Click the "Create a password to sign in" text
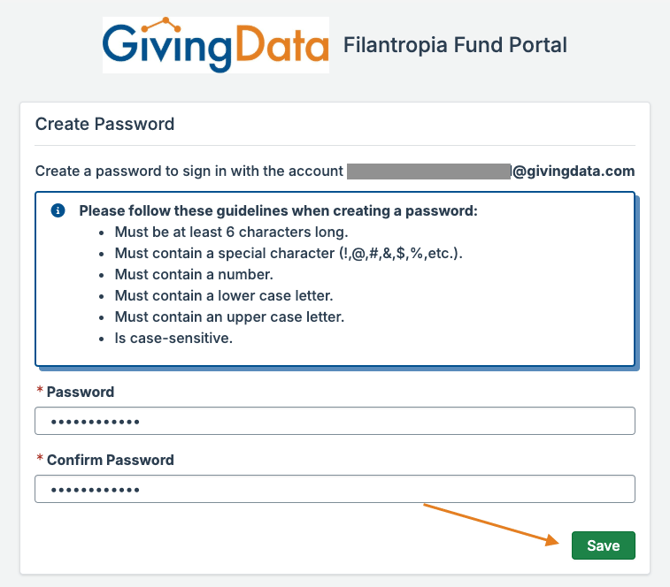This screenshot has width=670, height=587. pyautogui.click(x=189, y=171)
